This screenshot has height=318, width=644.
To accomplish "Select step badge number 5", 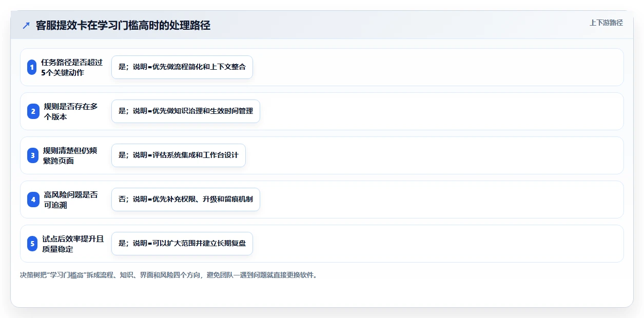I will coord(32,244).
